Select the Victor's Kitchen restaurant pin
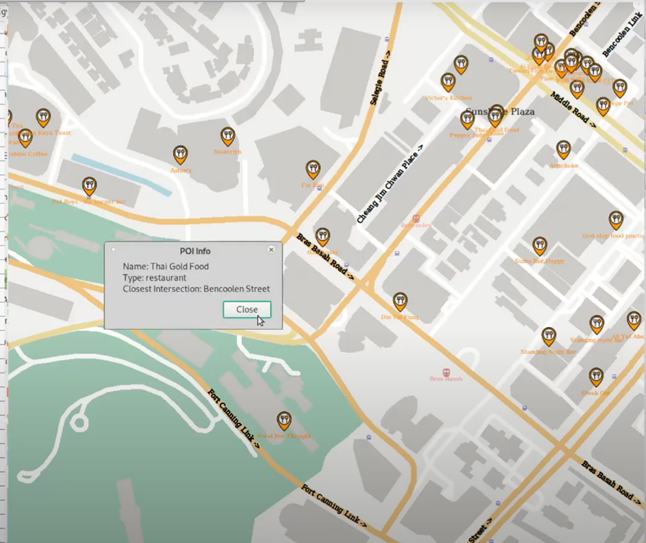The width and height of the screenshot is (646, 543). click(448, 82)
